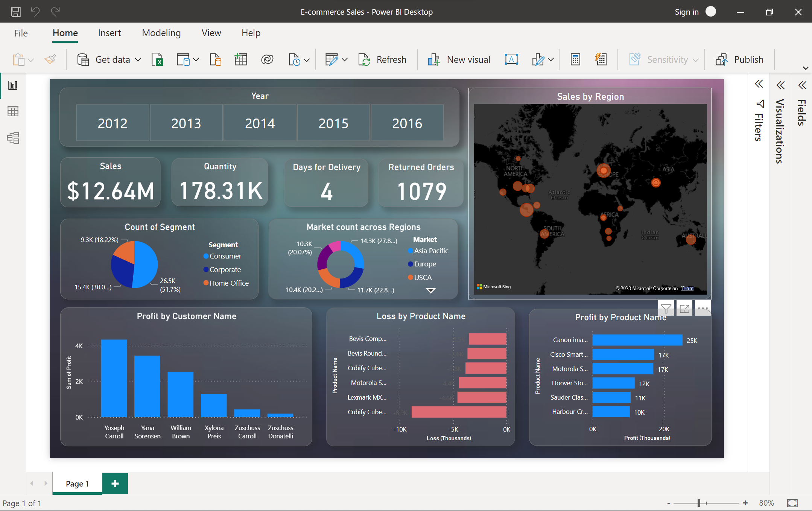Viewport: 812px width, 511px height.
Task: Click Fit to page icon in status bar
Action: click(x=792, y=503)
